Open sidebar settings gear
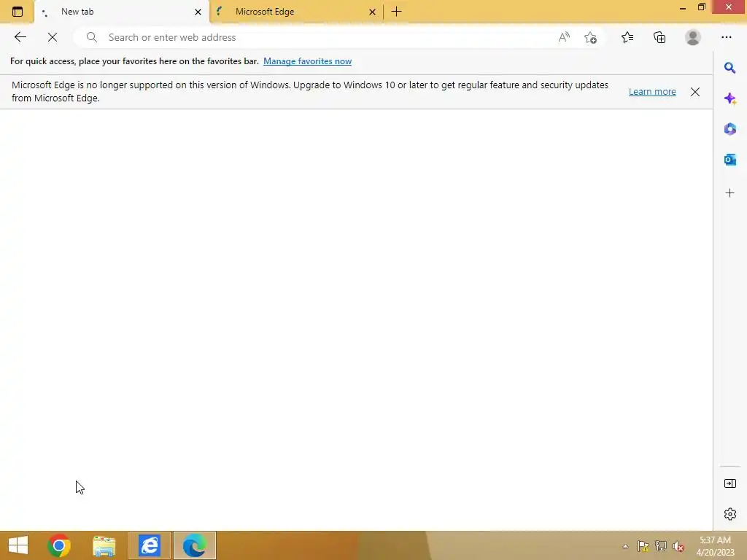 point(729,514)
